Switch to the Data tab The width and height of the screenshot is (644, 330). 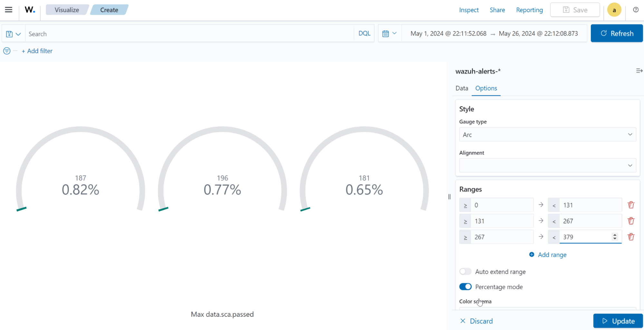(x=461, y=88)
